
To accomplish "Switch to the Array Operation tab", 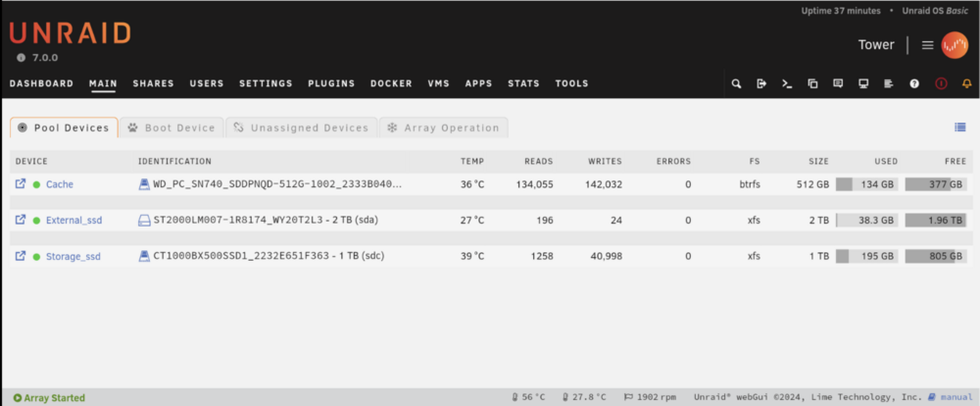I will pos(444,127).
